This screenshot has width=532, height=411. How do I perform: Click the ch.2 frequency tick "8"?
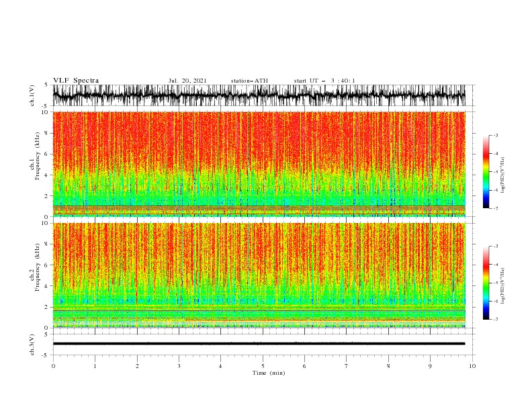(46, 244)
